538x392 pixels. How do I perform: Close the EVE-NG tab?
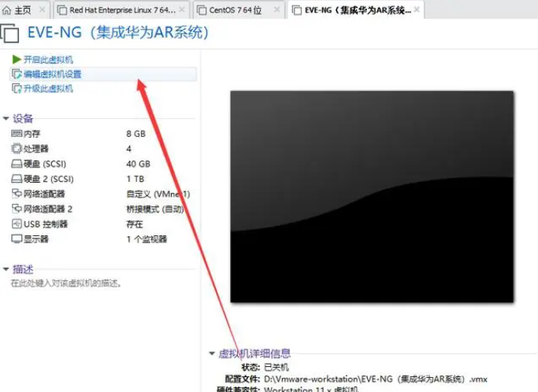coord(417,9)
